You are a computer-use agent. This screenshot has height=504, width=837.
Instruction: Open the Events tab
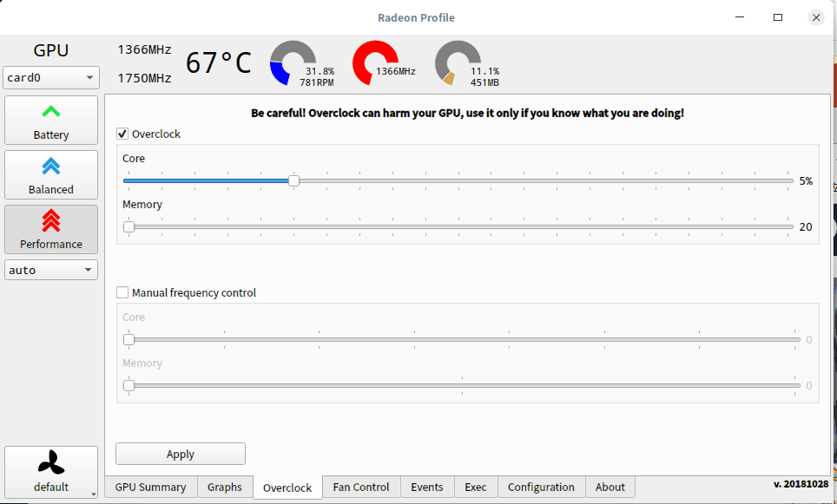coord(427,487)
